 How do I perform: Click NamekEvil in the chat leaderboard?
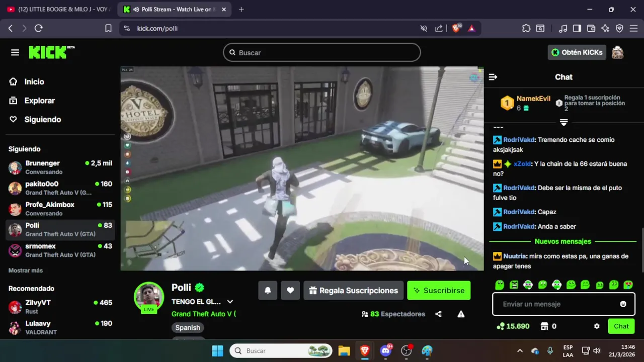pyautogui.click(x=533, y=99)
